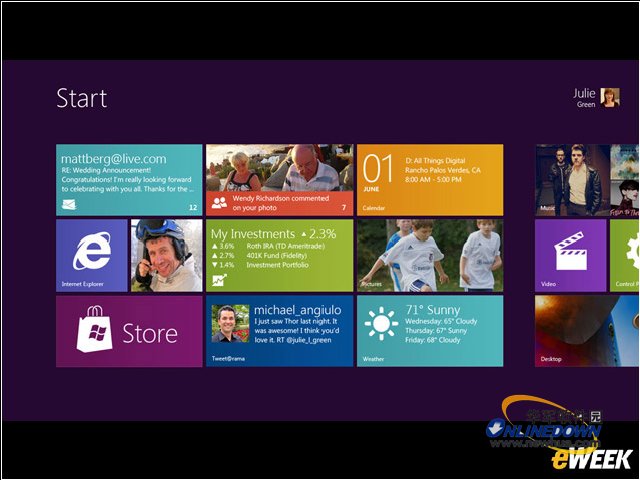Open the Desktop tile
This screenshot has height=480, width=640.
point(587,331)
